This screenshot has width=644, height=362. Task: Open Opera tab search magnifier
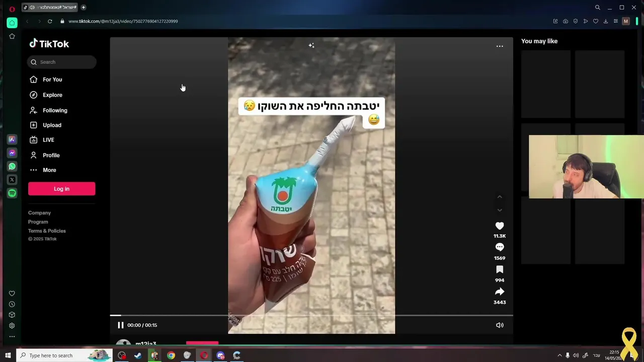598,8
